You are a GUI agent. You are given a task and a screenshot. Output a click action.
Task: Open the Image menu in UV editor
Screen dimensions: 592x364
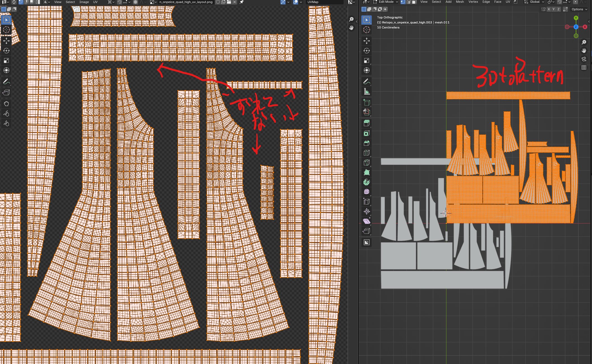coord(84,2)
